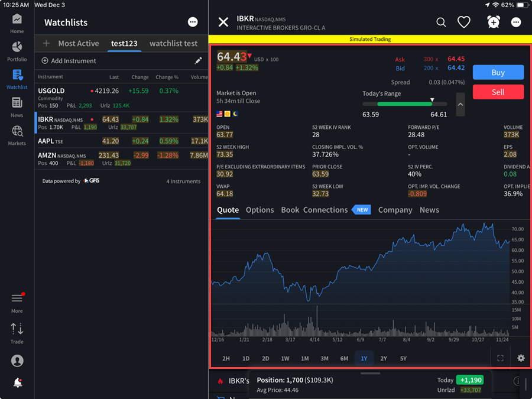This screenshot has height=399, width=532.
Task: Open the user profile icon
Action: 17,361
